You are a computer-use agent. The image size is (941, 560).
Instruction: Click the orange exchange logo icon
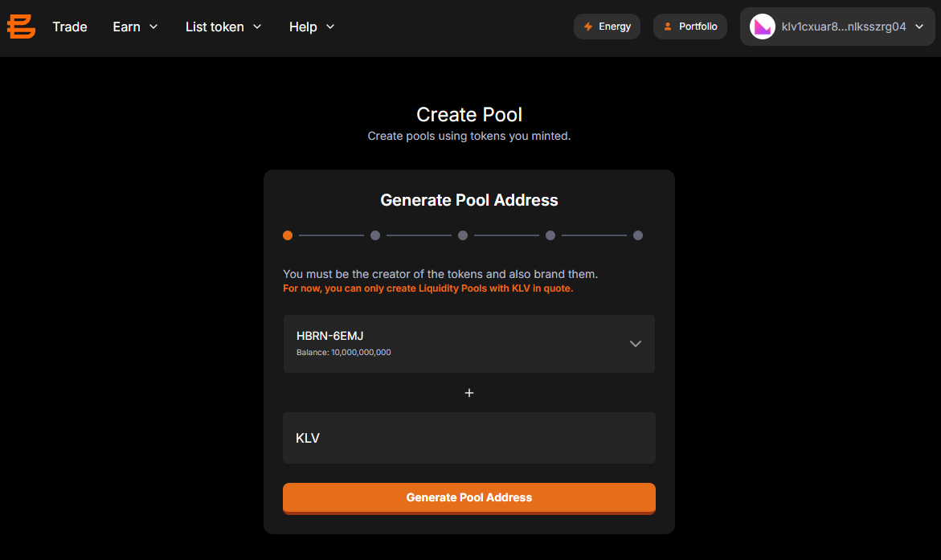click(x=21, y=27)
